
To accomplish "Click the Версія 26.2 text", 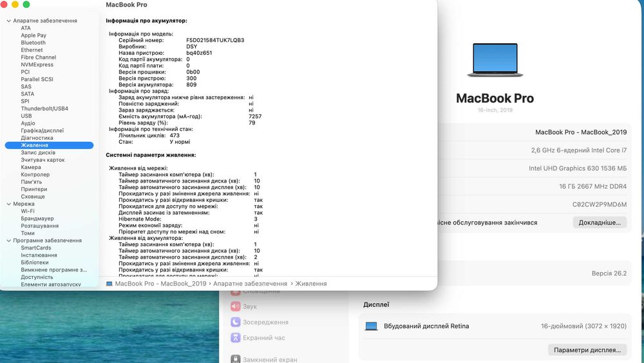I will tap(609, 273).
